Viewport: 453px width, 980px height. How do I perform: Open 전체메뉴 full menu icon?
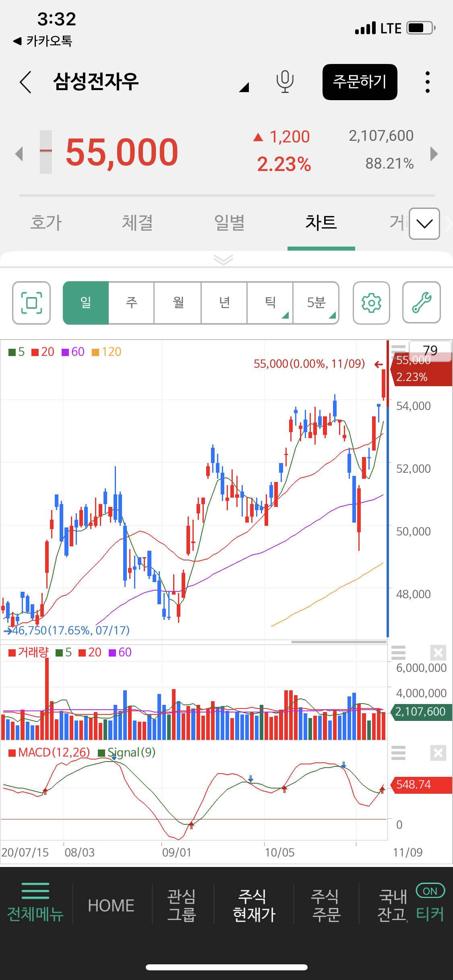[x=35, y=903]
